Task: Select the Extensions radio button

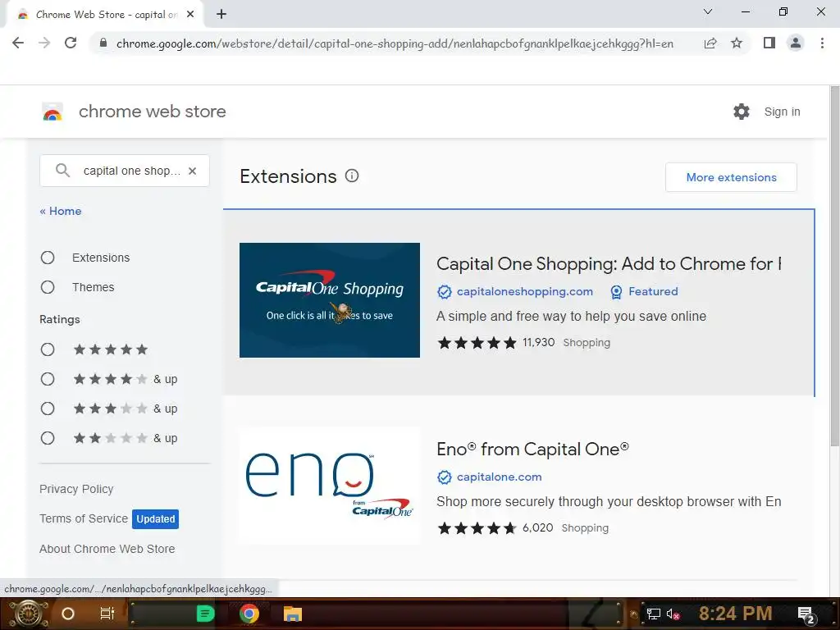Action: [x=48, y=258]
